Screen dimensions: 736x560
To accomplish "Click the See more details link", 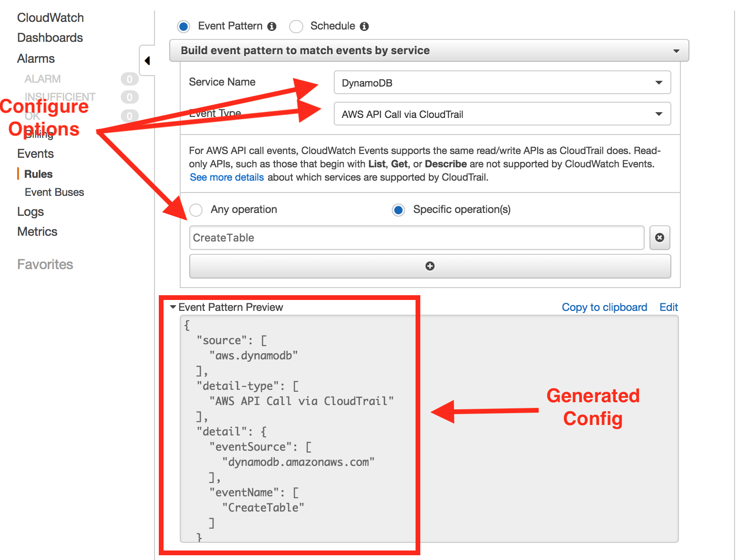I will click(227, 177).
